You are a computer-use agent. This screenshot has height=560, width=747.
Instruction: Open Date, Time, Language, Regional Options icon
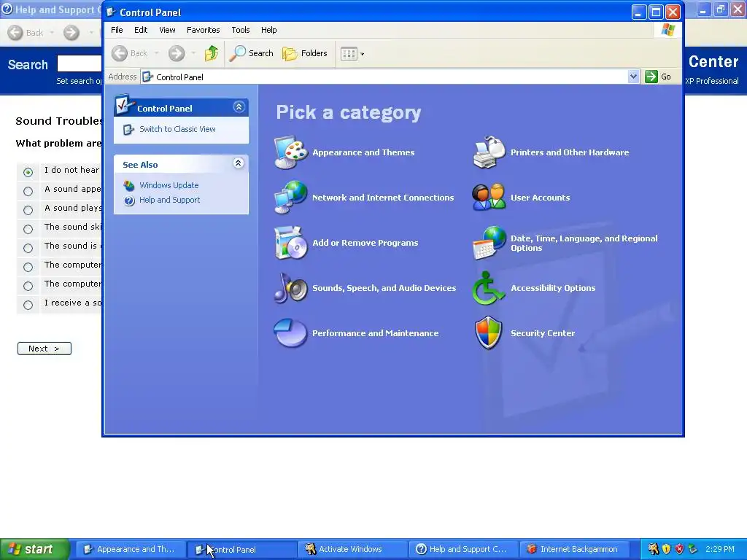click(x=489, y=242)
